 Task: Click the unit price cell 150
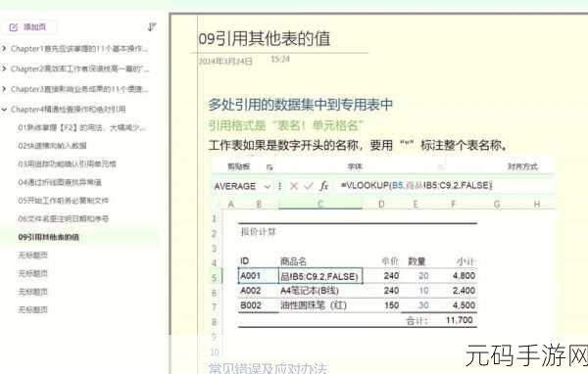(x=391, y=305)
